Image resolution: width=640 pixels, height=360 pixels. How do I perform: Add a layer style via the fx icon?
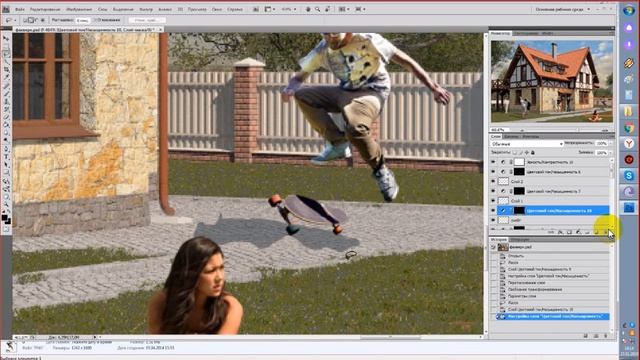point(561,232)
